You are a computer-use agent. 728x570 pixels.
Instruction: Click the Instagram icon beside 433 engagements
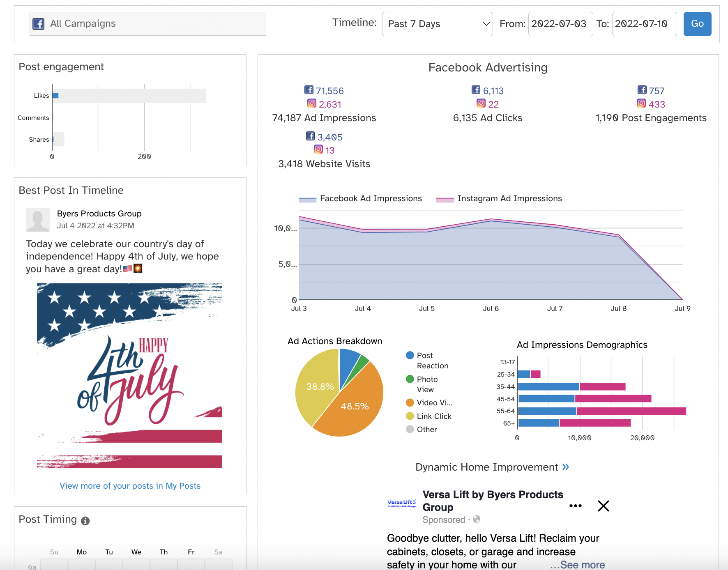641,103
